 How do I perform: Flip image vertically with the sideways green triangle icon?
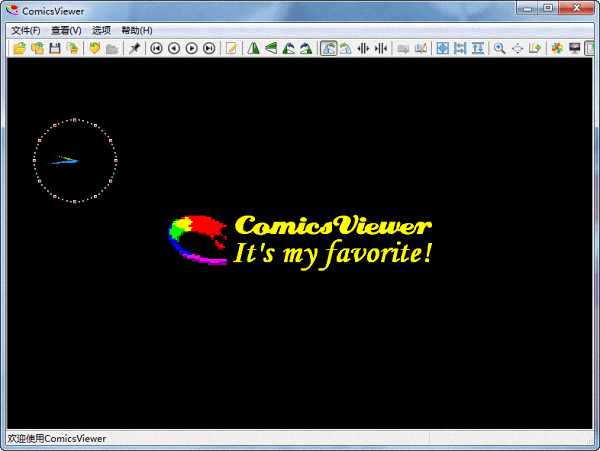click(271, 48)
